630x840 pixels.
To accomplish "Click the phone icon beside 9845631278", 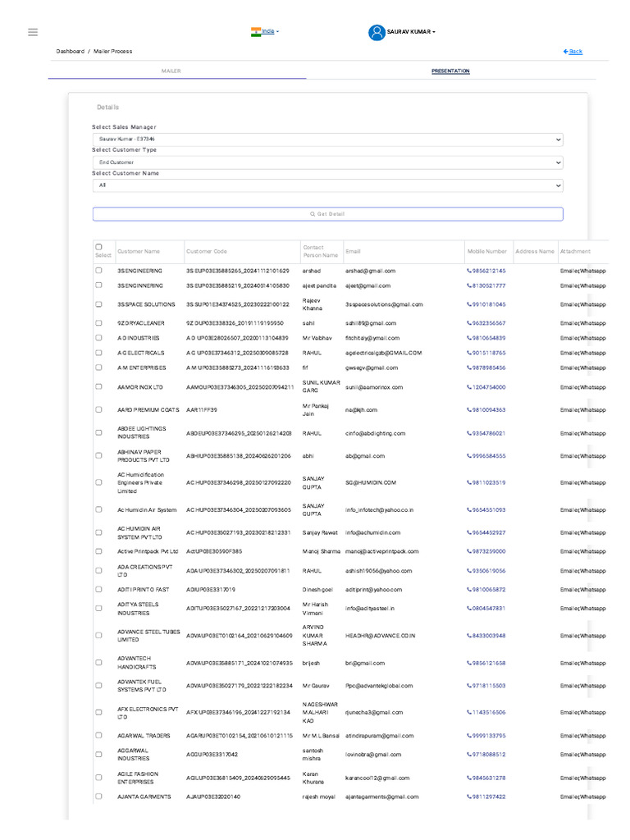I will pos(469,778).
